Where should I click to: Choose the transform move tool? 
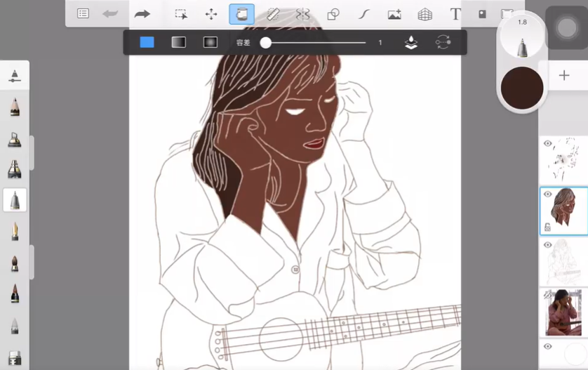coord(211,14)
